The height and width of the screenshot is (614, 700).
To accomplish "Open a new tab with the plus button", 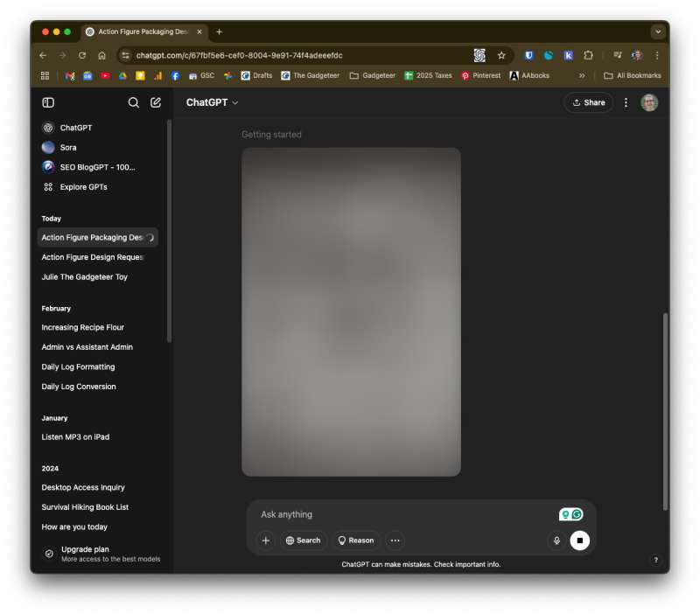I will pos(219,31).
